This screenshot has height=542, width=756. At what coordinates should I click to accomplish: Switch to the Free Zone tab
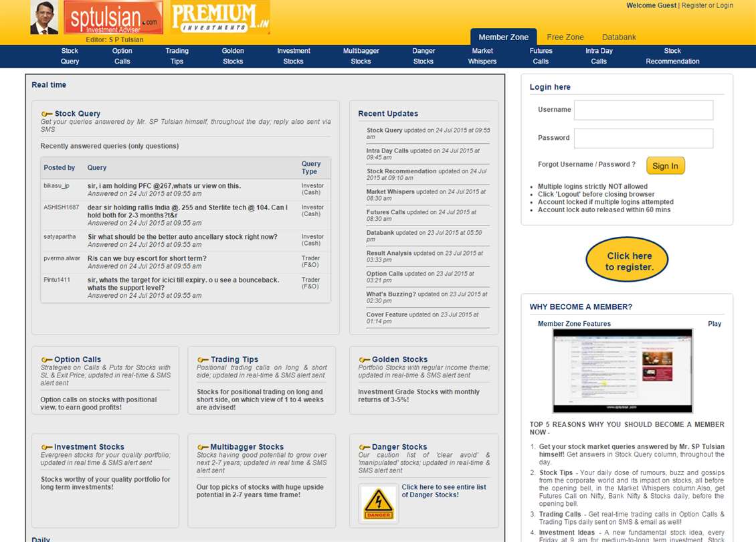click(565, 37)
